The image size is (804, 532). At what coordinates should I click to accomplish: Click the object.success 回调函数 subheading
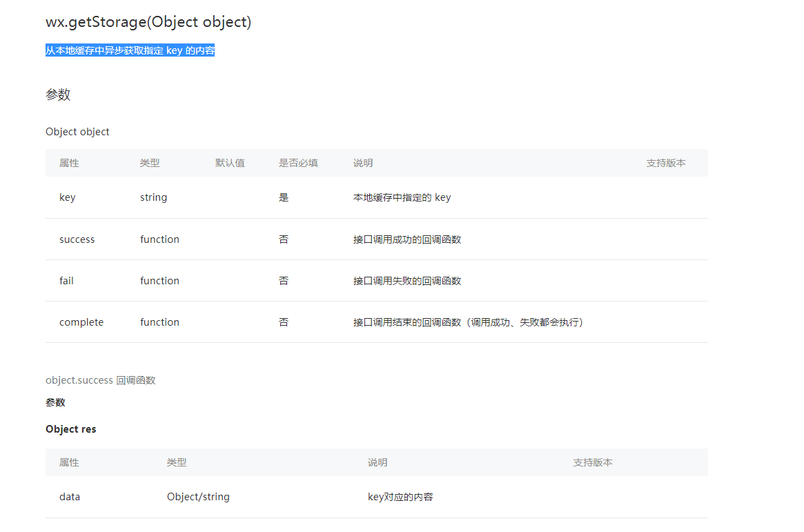click(101, 380)
